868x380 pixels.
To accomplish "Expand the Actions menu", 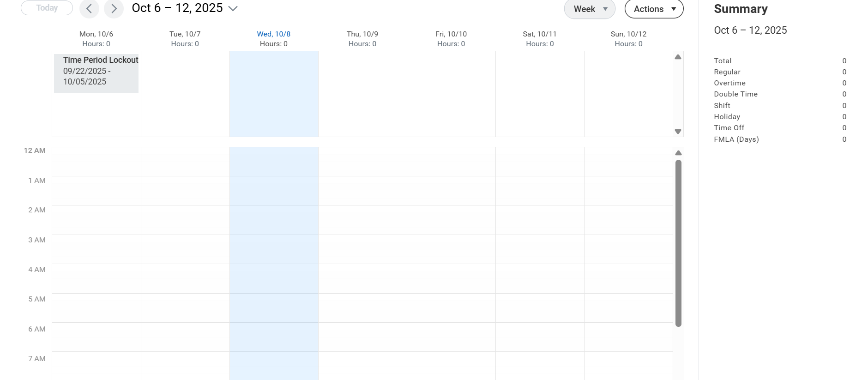I will pyautogui.click(x=654, y=9).
